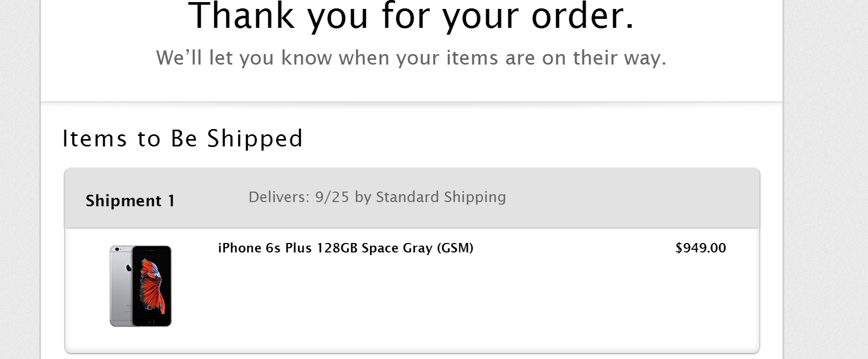The width and height of the screenshot is (868, 359).
Task: Click the Standard Shipping text
Action: tap(441, 197)
